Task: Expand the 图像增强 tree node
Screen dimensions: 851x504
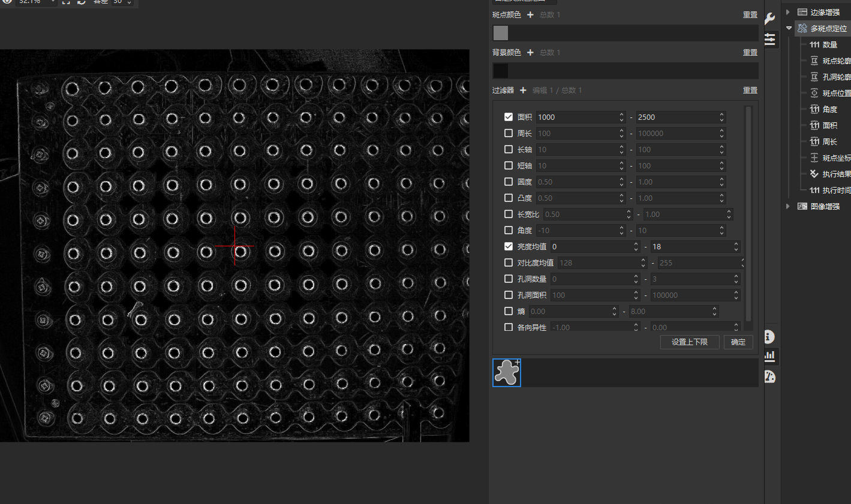Action: click(x=788, y=206)
